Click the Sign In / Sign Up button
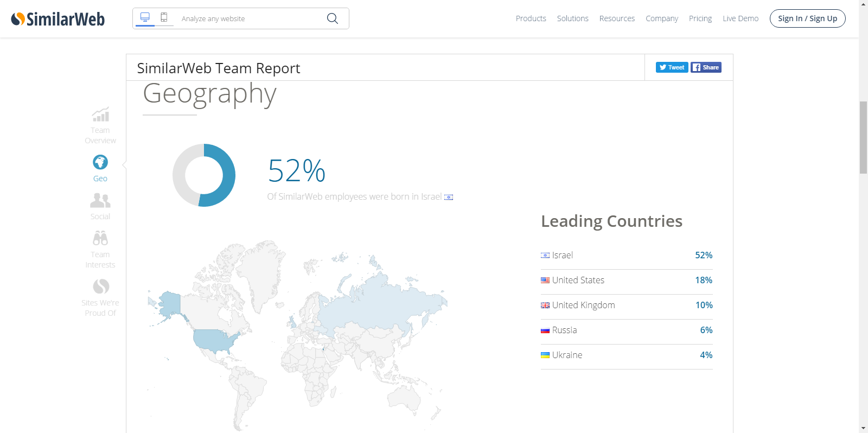Image resolution: width=868 pixels, height=433 pixels. click(807, 18)
